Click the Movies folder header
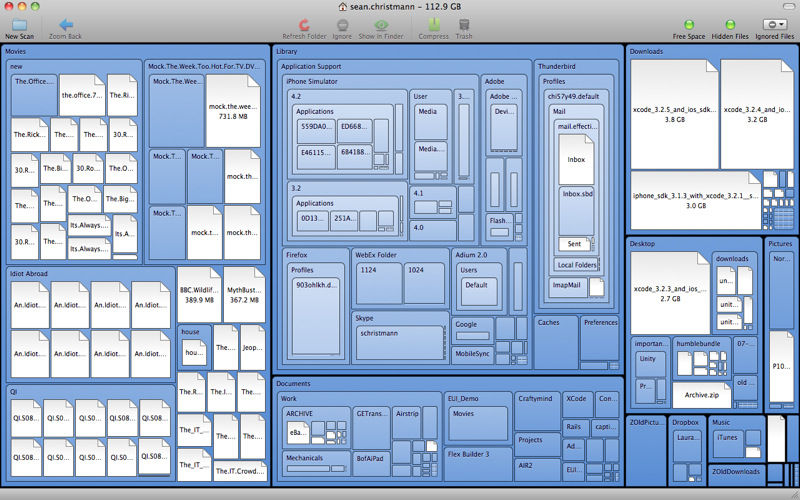800x500 pixels. 15,52
